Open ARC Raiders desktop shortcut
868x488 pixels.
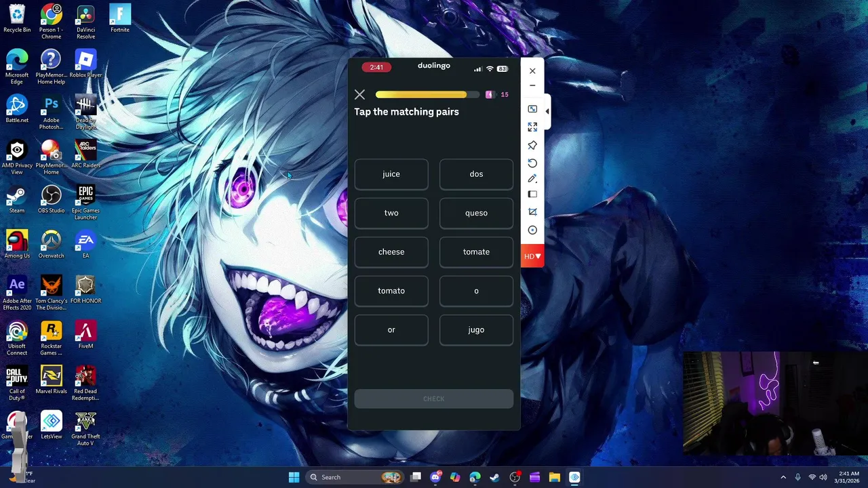click(85, 155)
